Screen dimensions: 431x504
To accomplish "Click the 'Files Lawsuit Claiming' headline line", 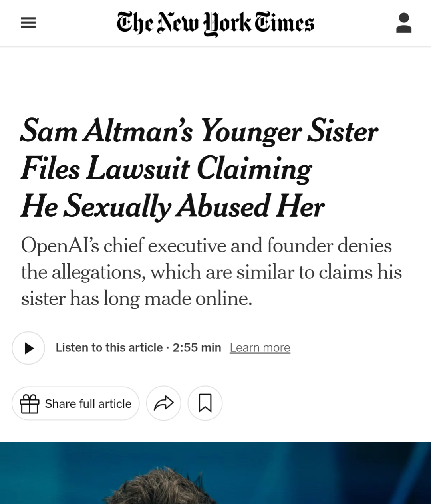I will [166, 169].
